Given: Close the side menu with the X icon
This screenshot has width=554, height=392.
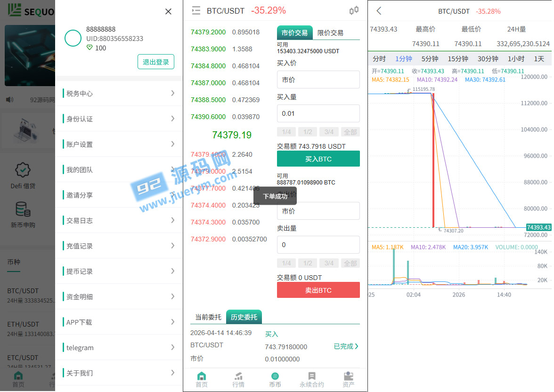Looking at the screenshot, I should click(x=168, y=12).
